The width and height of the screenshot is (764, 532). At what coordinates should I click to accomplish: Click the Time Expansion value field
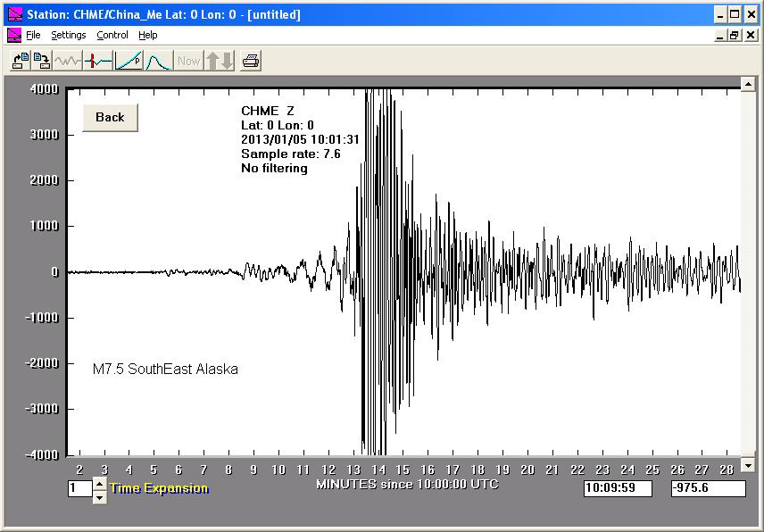tap(79, 488)
